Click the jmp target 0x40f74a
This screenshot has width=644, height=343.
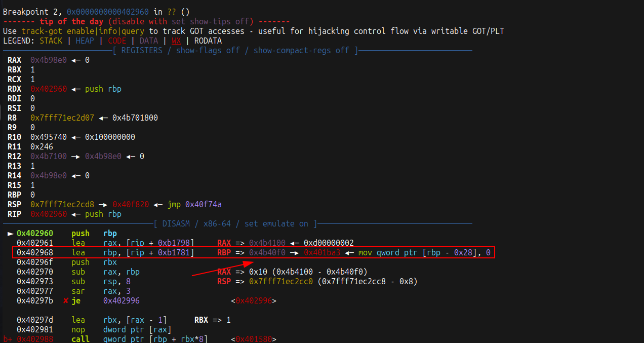click(203, 204)
